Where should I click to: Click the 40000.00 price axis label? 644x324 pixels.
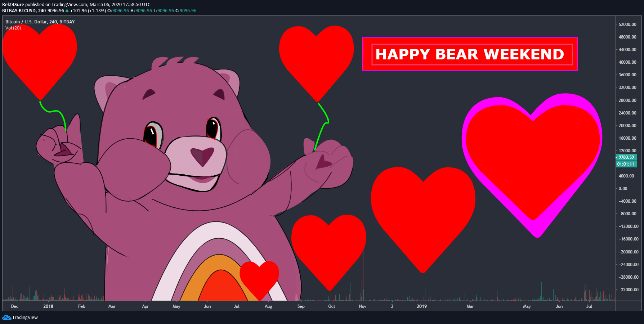(627, 62)
